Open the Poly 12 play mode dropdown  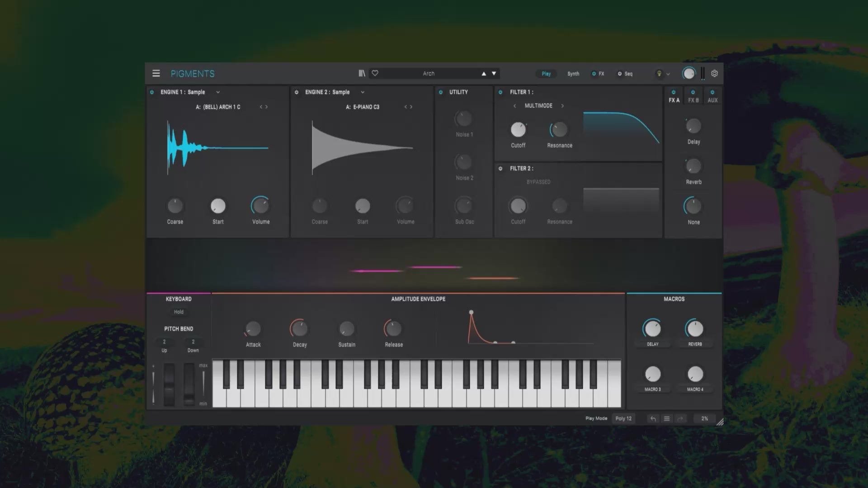(x=623, y=418)
